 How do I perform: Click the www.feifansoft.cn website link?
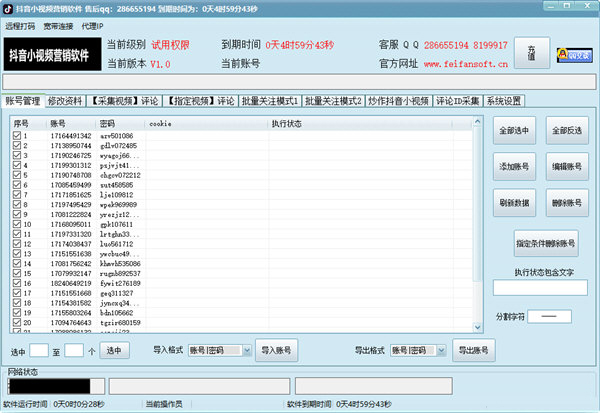click(x=466, y=64)
